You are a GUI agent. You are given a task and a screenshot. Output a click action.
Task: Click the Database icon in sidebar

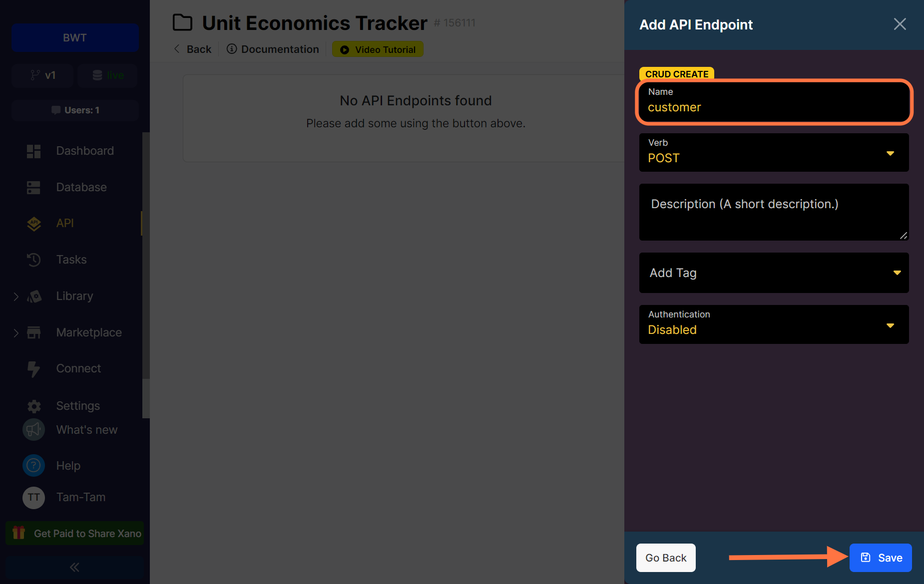tap(33, 188)
